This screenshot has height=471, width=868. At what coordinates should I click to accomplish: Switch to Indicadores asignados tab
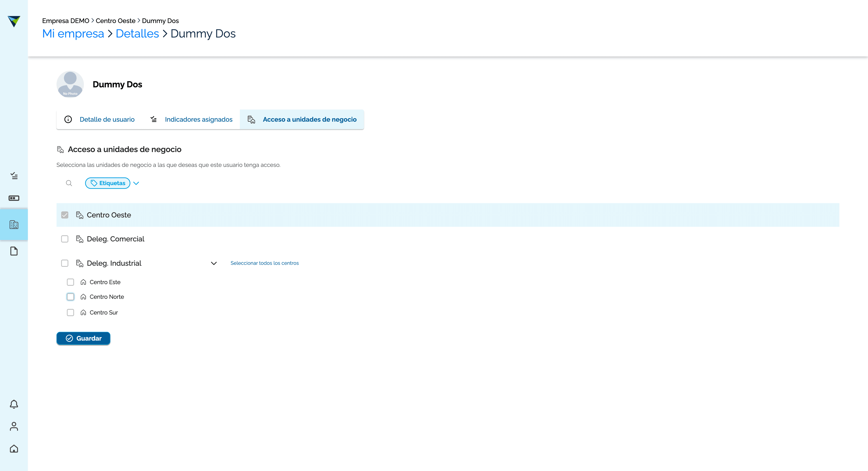tap(191, 120)
